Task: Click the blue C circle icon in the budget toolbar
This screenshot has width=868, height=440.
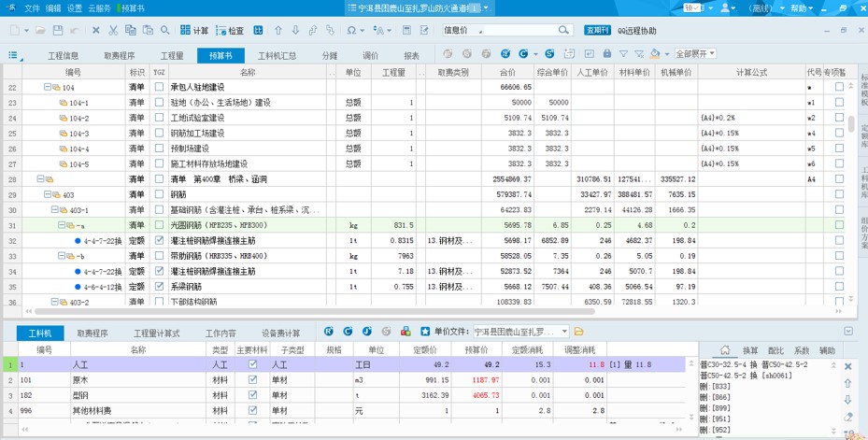Action: pos(523,53)
